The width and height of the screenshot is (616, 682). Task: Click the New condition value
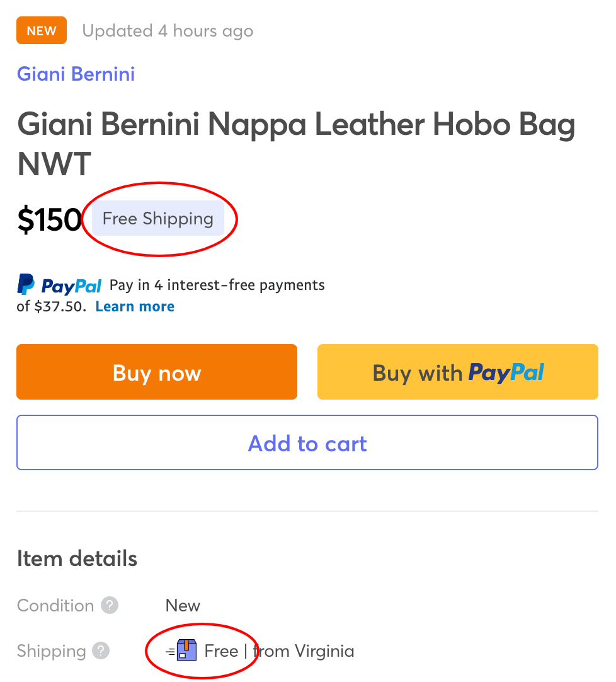point(183,606)
